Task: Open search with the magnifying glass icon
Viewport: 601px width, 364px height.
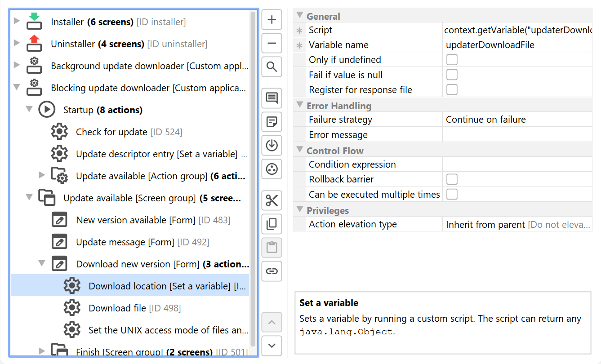Action: (272, 67)
